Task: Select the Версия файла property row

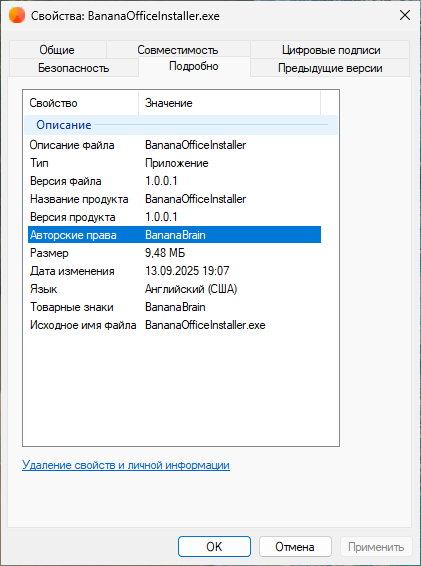Action: 174,181
